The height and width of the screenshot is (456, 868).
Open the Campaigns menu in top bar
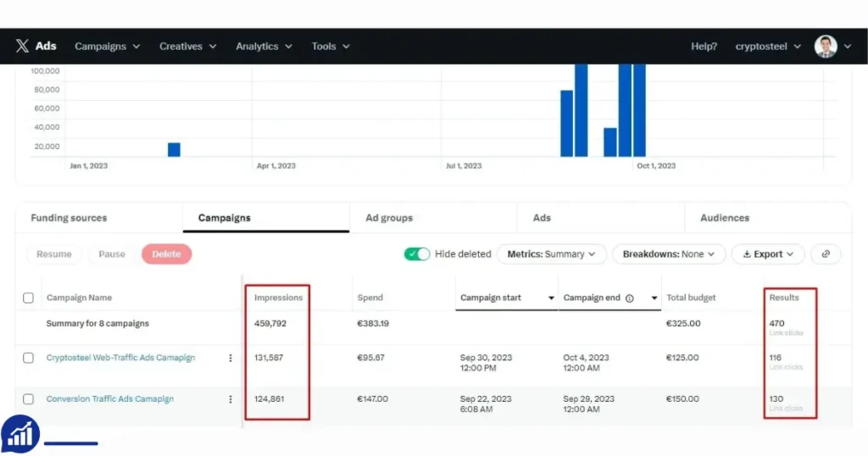point(108,47)
